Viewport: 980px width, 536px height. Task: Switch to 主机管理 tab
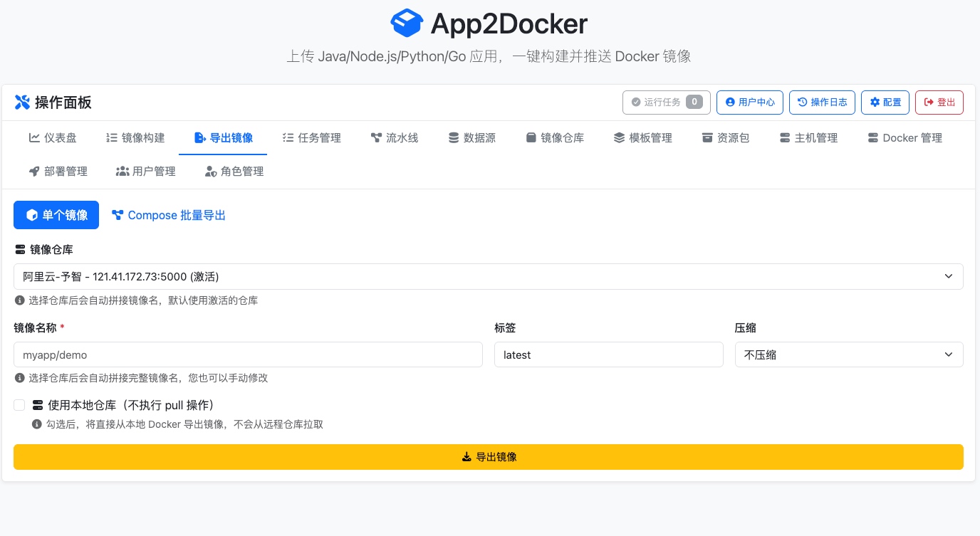pyautogui.click(x=808, y=138)
